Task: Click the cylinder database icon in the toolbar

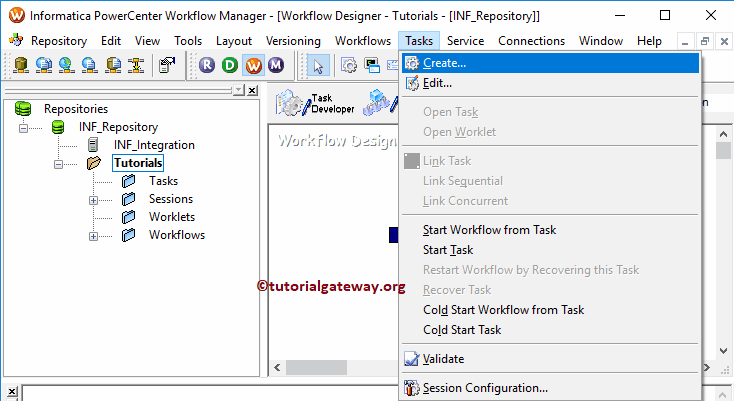Action: pyautogui.click(x=21, y=65)
